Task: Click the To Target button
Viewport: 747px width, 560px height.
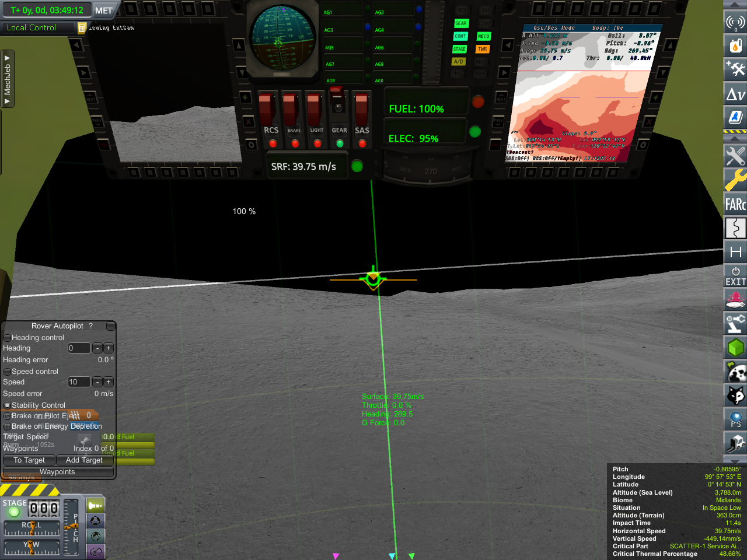Action: pyautogui.click(x=29, y=460)
